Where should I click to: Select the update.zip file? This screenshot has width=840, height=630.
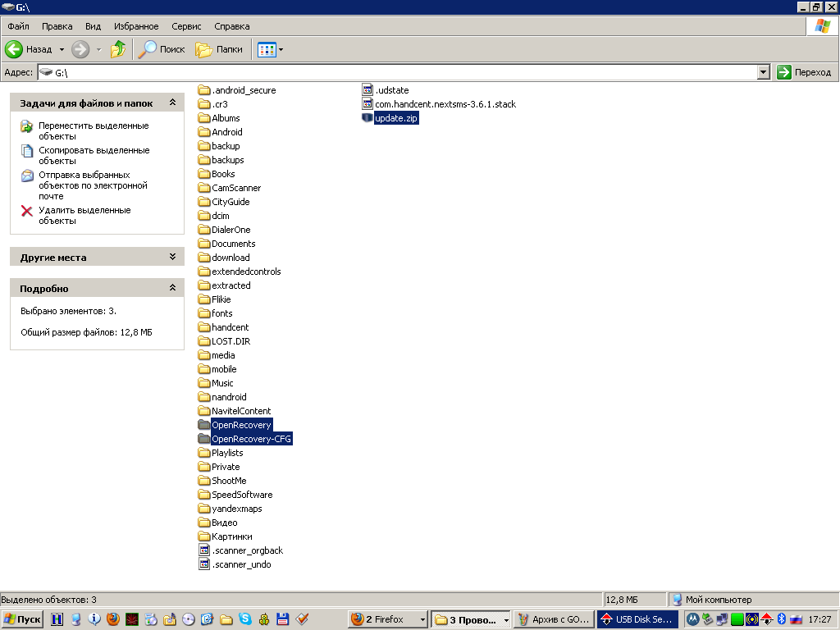coord(396,118)
